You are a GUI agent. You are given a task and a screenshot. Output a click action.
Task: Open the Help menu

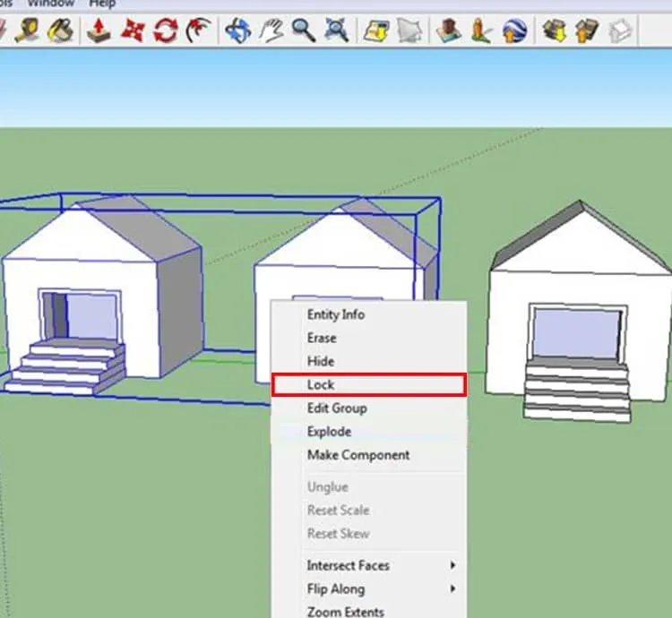click(102, 4)
